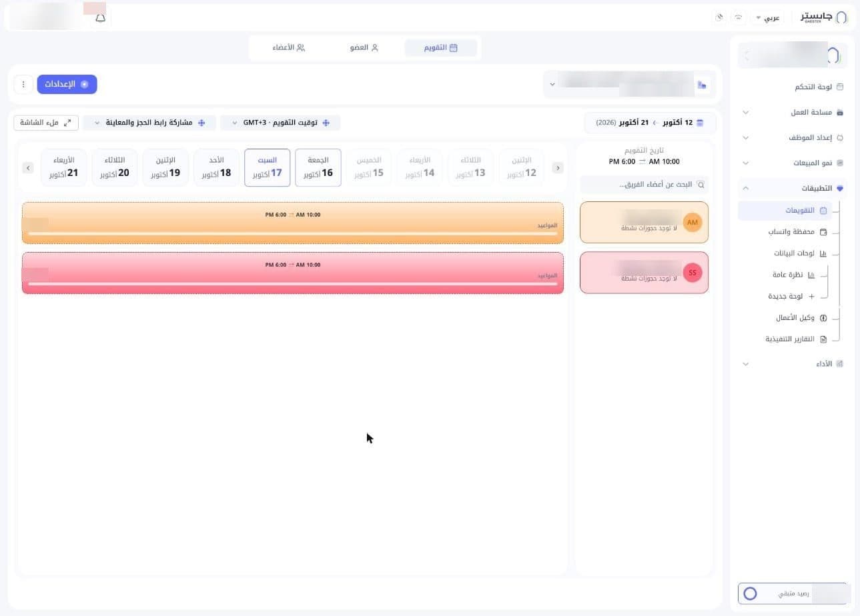Open نظرة عامة overview item
Viewport: 860px width, 616px height.
click(794, 275)
